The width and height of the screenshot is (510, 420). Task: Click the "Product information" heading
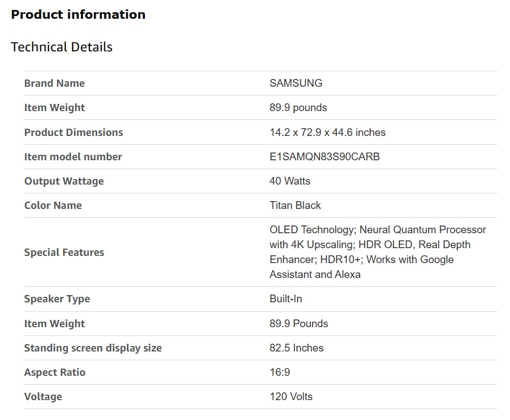tap(78, 15)
